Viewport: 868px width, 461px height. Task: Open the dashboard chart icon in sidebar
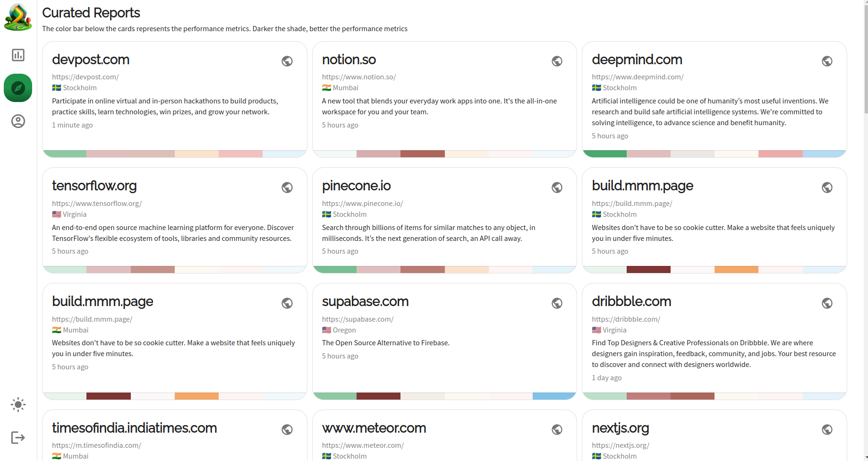(x=18, y=55)
